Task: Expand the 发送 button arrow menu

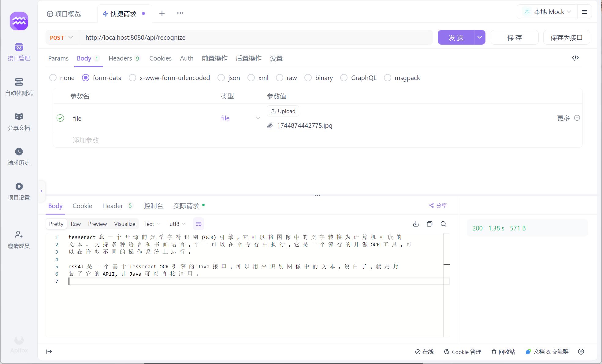Action: [480, 37]
